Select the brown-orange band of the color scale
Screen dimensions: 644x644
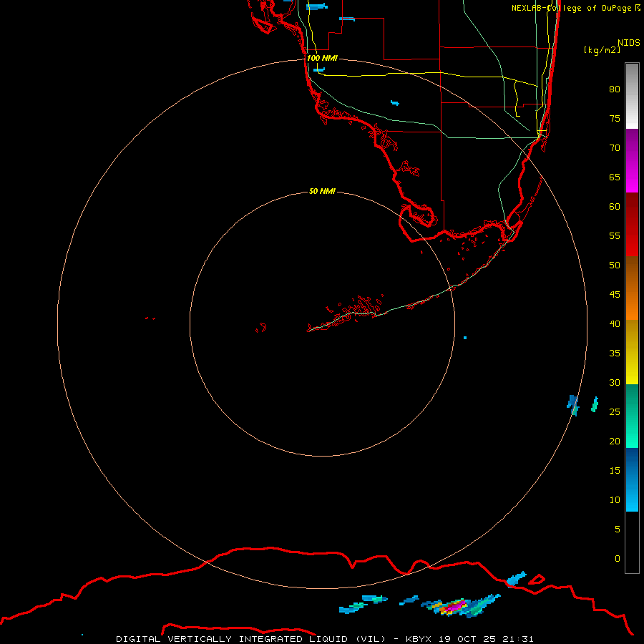click(x=632, y=288)
